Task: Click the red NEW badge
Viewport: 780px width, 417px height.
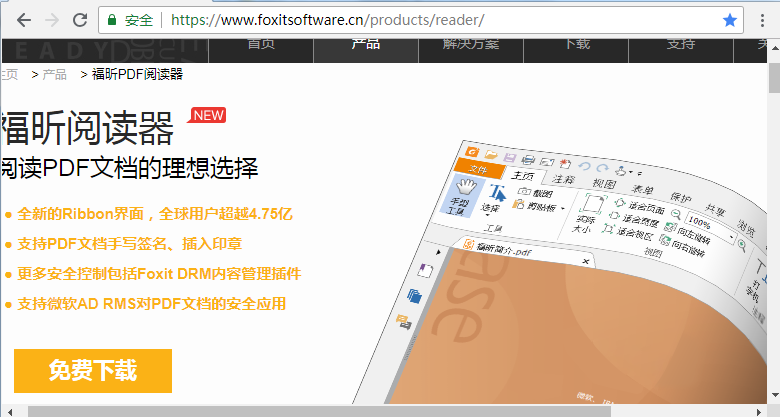Action: [207, 115]
